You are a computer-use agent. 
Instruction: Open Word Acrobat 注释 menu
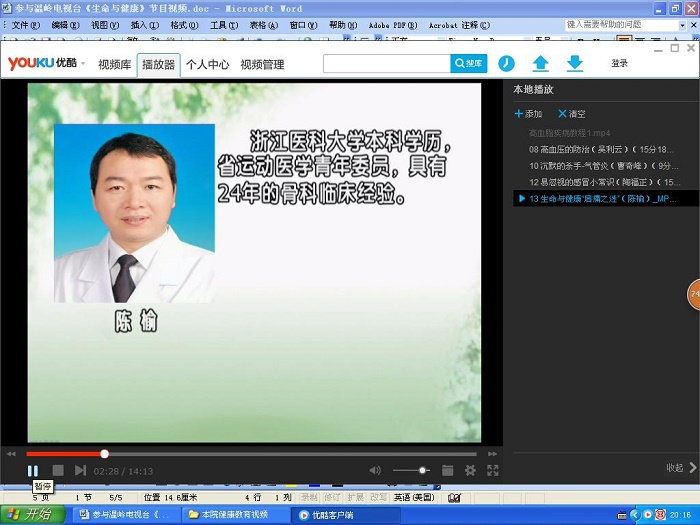[459, 25]
